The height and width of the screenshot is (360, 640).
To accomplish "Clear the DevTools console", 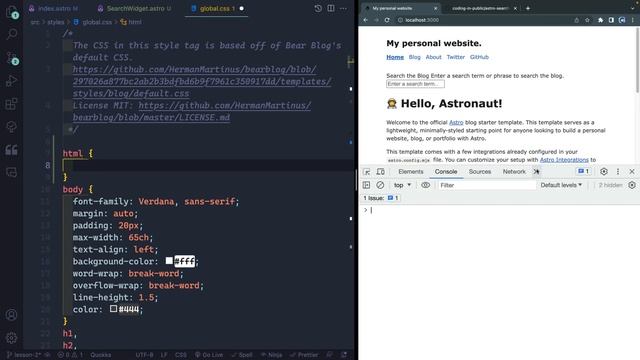I will pyautogui.click(x=380, y=185).
